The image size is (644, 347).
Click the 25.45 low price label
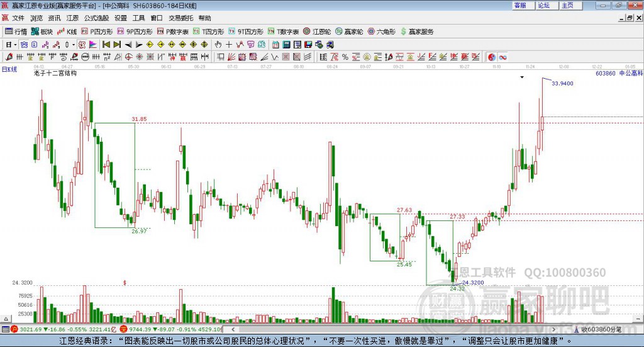pos(404,265)
